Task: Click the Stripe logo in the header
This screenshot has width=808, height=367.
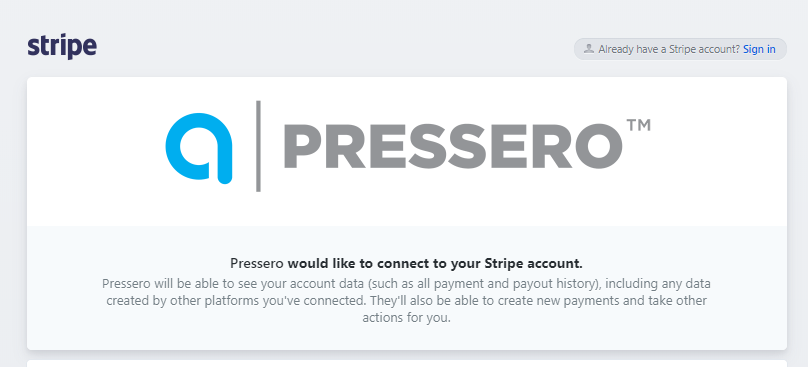Action: pyautogui.click(x=62, y=47)
